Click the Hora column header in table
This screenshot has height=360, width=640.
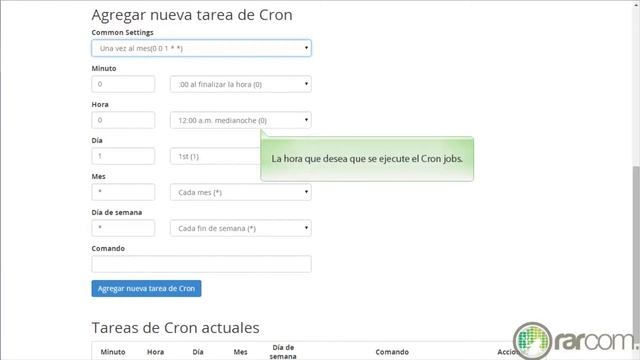(155, 352)
